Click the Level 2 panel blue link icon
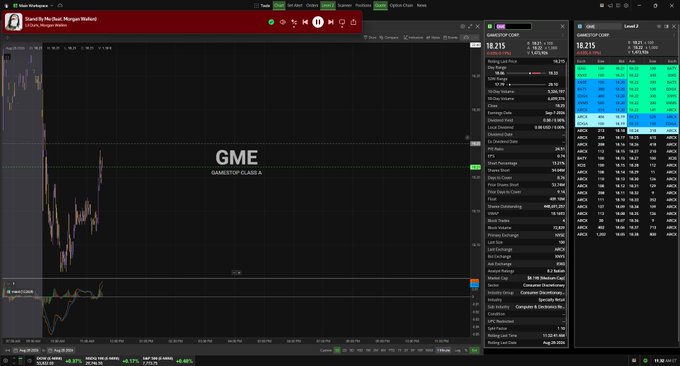The width and height of the screenshot is (680, 366). (x=580, y=26)
